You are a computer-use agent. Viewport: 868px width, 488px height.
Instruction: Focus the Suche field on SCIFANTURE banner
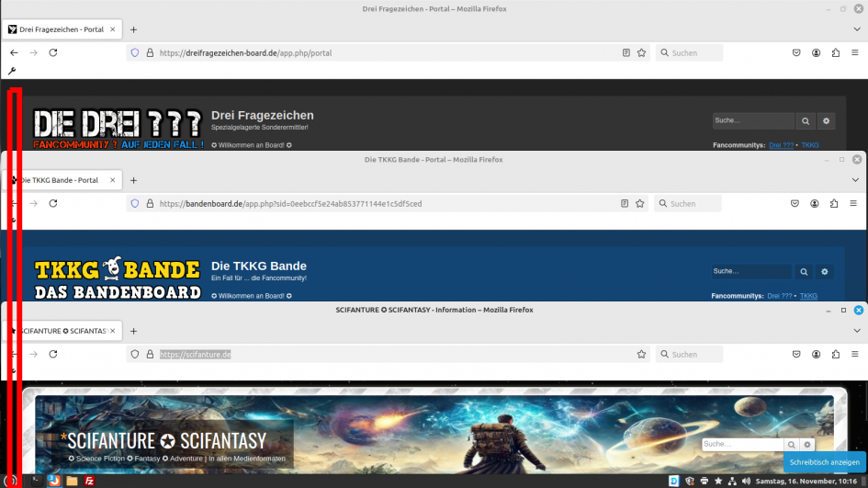click(742, 444)
